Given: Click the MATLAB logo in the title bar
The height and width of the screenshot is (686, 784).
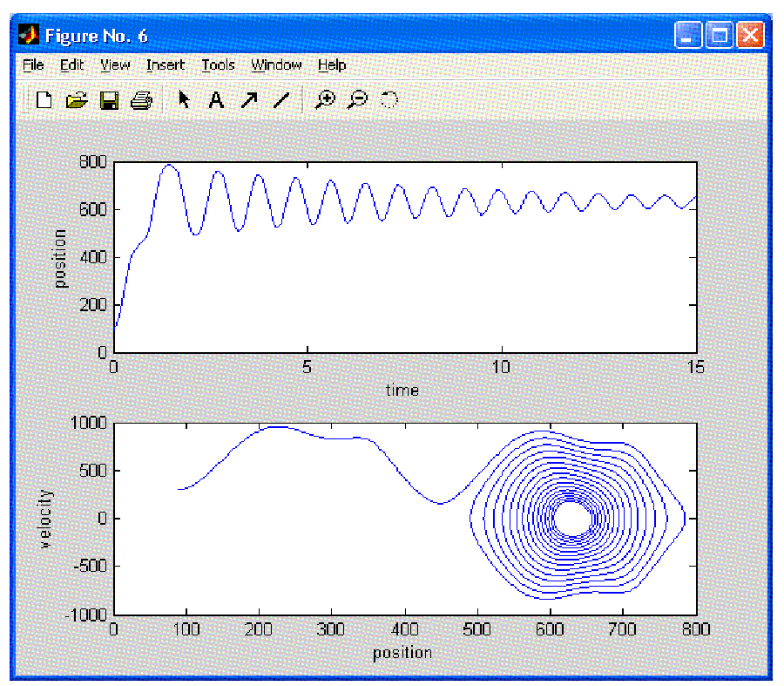Looking at the screenshot, I should 29,35.
